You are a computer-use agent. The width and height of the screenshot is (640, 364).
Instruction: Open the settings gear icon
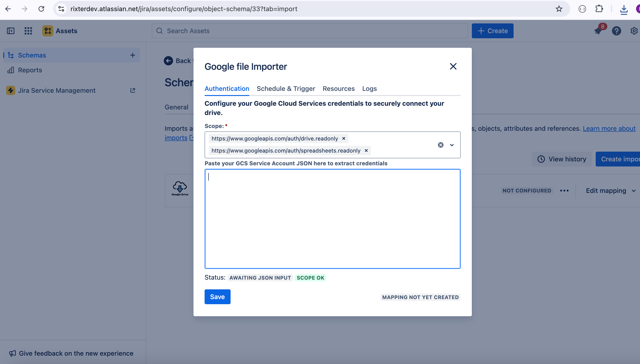click(634, 31)
